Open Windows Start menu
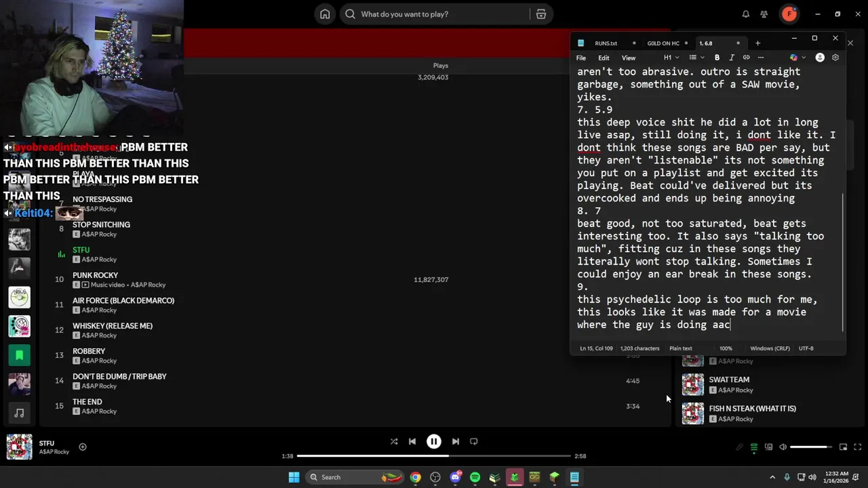868x488 pixels. [x=294, y=477]
